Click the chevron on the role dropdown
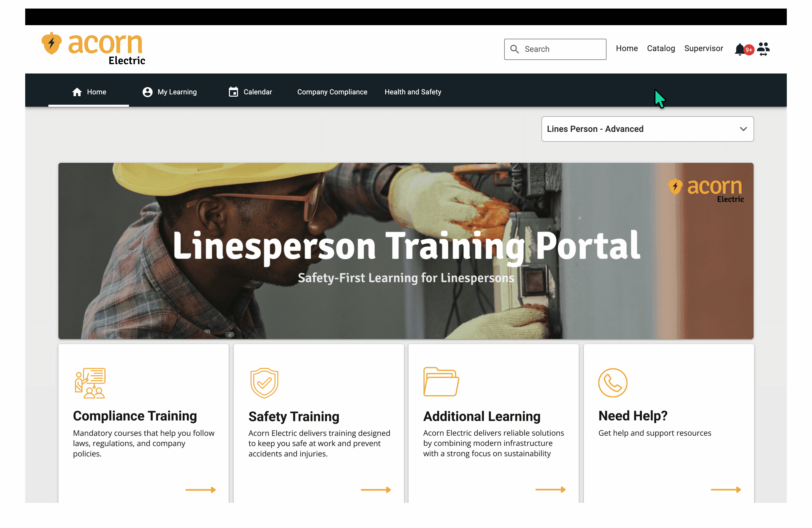This screenshot has height=528, width=812. 743,129
